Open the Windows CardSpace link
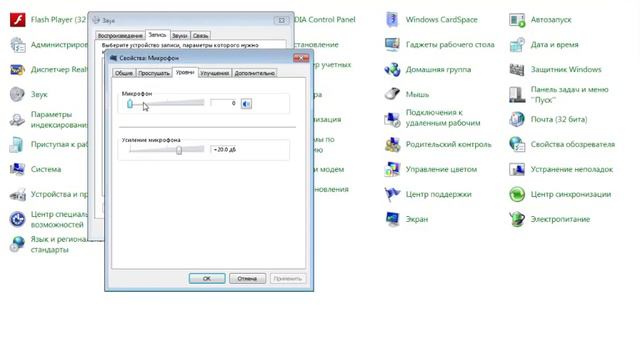This screenshot has width=640, height=360. (441, 20)
